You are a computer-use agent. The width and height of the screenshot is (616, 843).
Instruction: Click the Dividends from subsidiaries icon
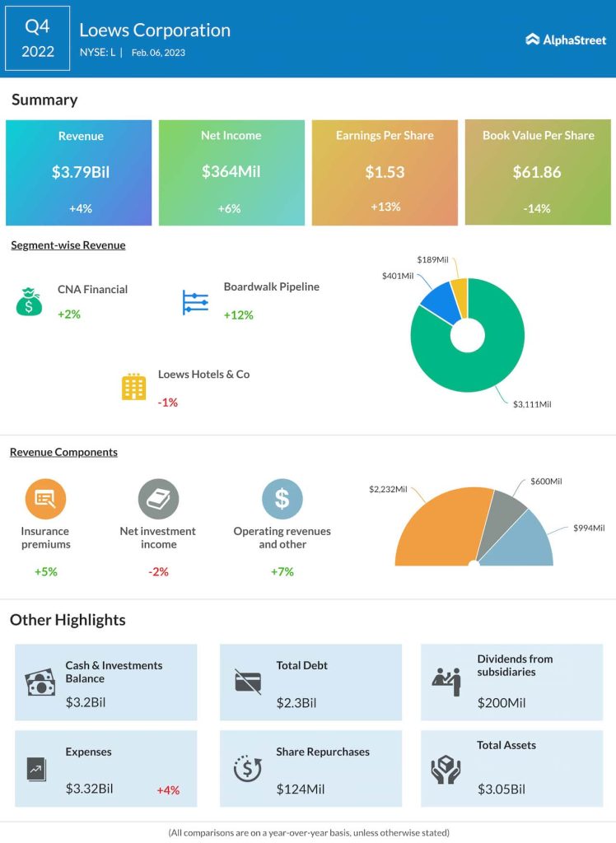pos(446,681)
